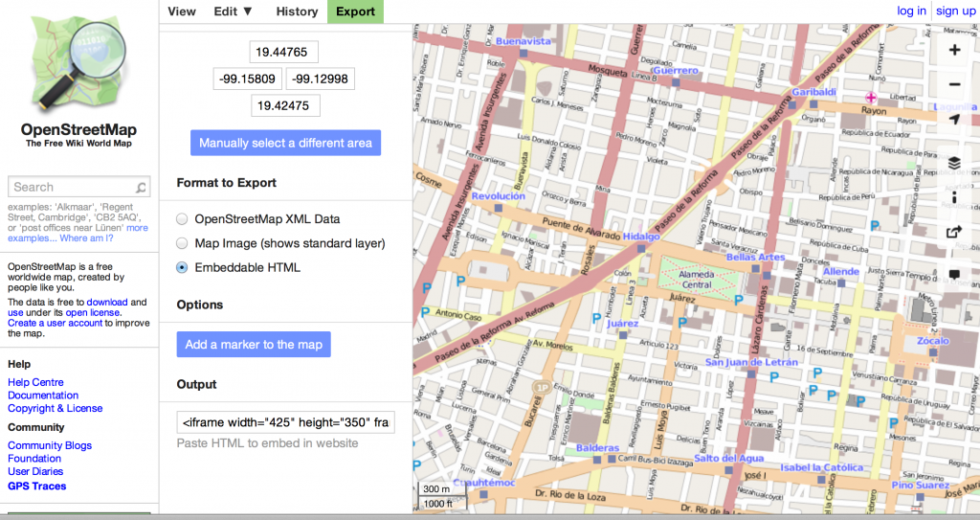The width and height of the screenshot is (980, 520).
Task: Open the Documentation link
Action: (43, 396)
